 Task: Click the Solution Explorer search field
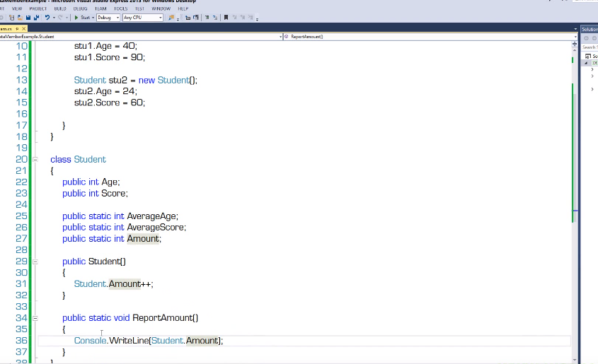(590, 47)
